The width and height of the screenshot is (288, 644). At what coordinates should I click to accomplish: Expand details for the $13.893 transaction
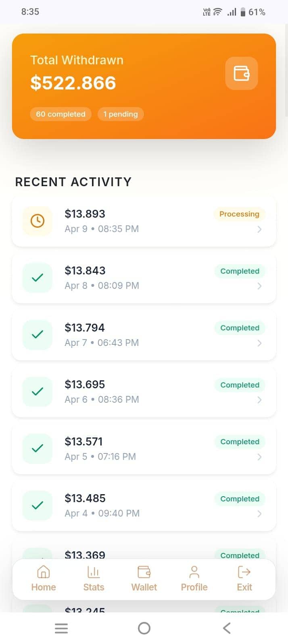tap(260, 230)
